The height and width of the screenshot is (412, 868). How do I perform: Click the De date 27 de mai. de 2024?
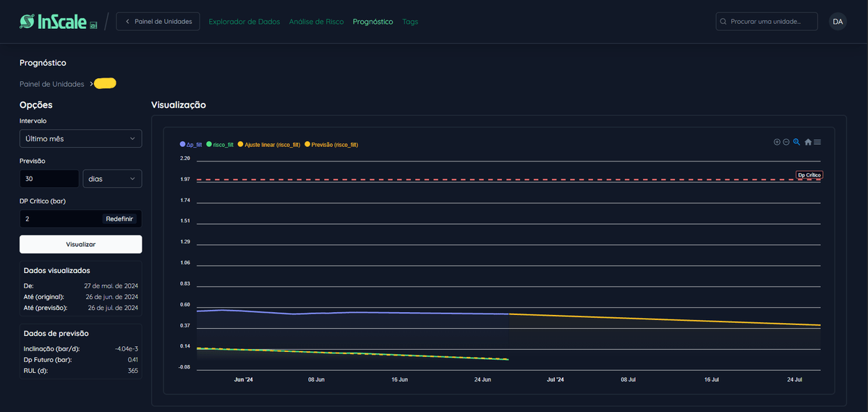pyautogui.click(x=111, y=286)
